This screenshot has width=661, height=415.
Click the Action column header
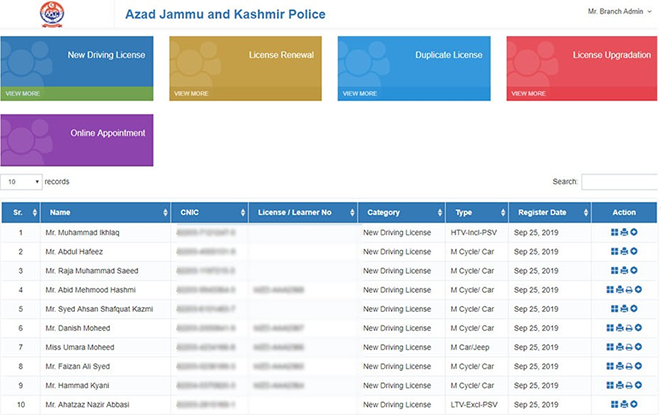[624, 213]
